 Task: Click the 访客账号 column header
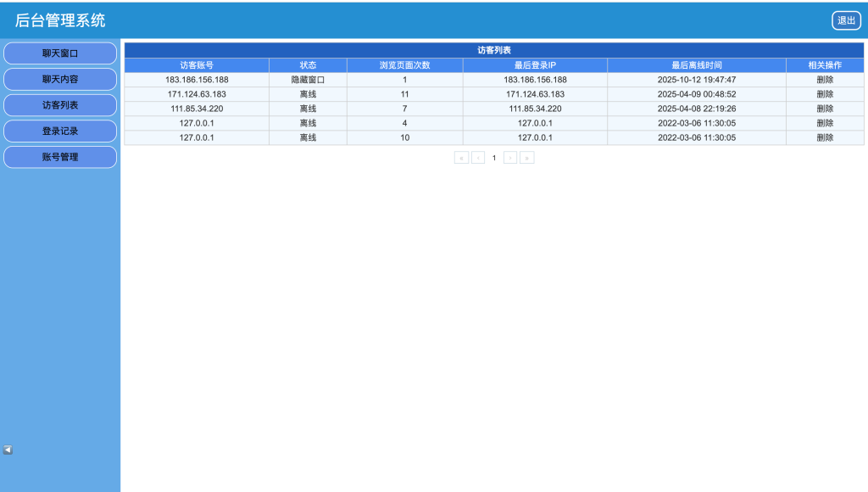pyautogui.click(x=197, y=64)
